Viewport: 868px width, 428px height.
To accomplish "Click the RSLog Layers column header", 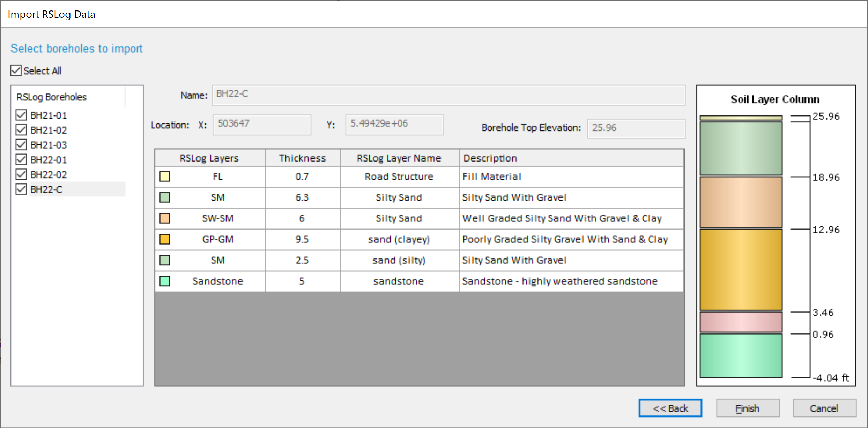I will pyautogui.click(x=209, y=158).
